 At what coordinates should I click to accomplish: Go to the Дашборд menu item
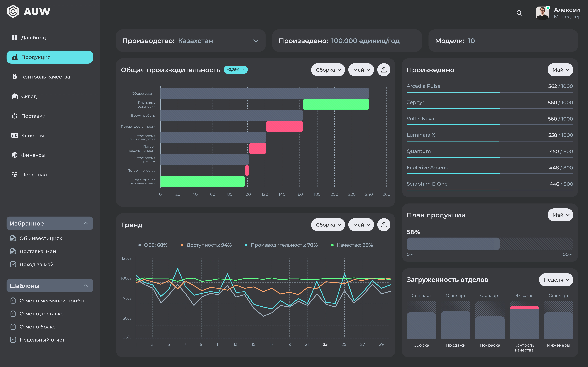[33, 38]
